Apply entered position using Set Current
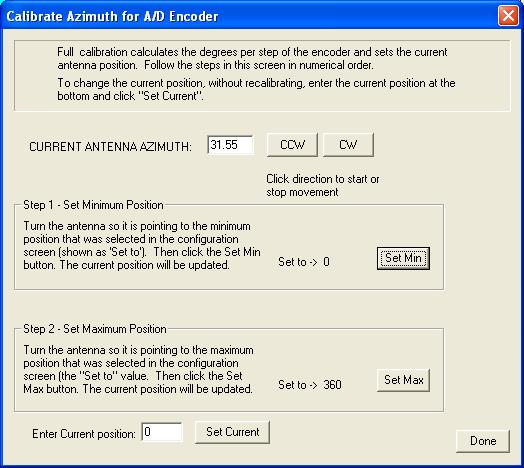This screenshot has width=524, height=468. (x=232, y=432)
